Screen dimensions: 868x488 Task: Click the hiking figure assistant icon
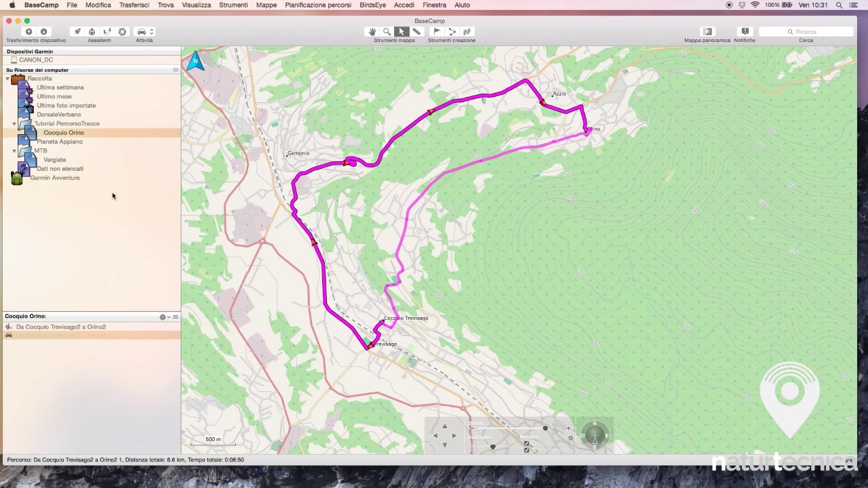(x=107, y=31)
